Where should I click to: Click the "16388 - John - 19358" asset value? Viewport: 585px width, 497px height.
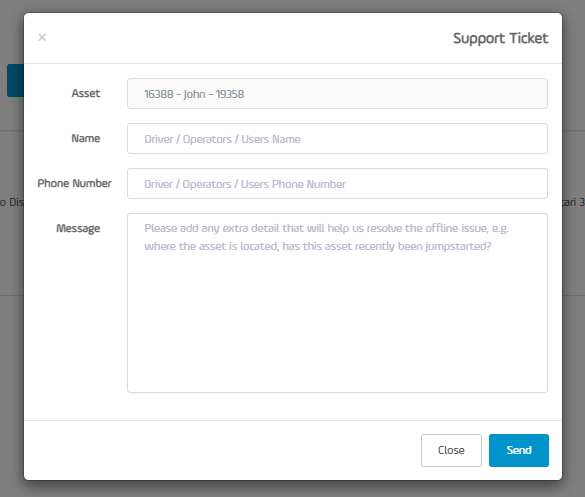[194, 94]
